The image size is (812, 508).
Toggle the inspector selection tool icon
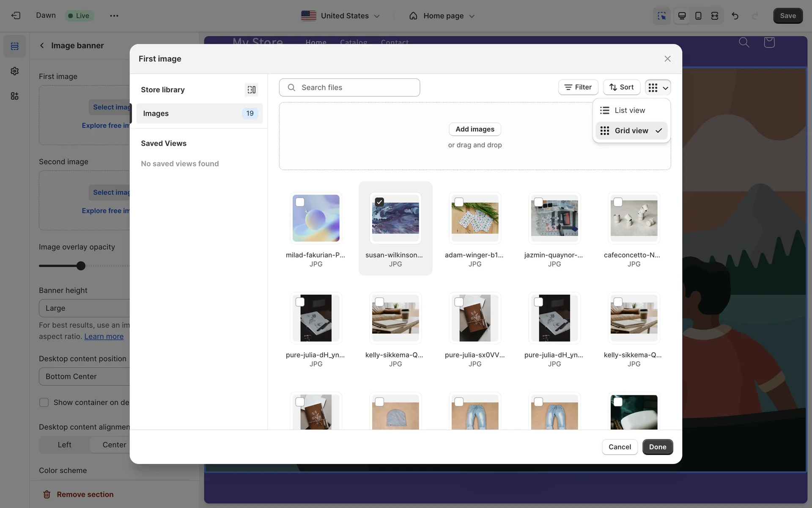[x=661, y=16]
